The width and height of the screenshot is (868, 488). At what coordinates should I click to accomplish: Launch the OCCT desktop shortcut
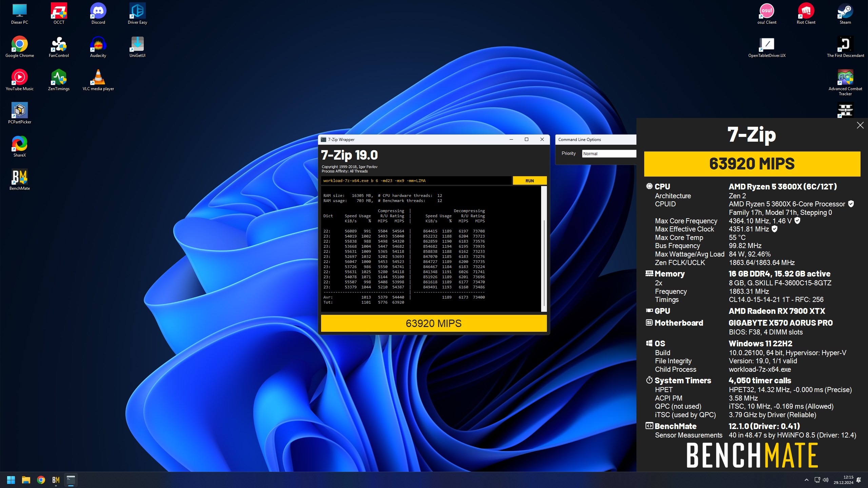(59, 14)
